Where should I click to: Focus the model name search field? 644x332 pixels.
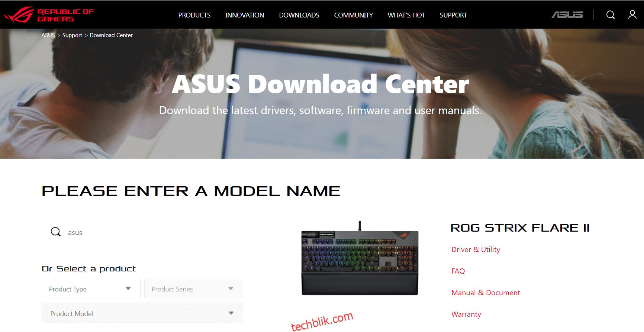click(x=142, y=232)
